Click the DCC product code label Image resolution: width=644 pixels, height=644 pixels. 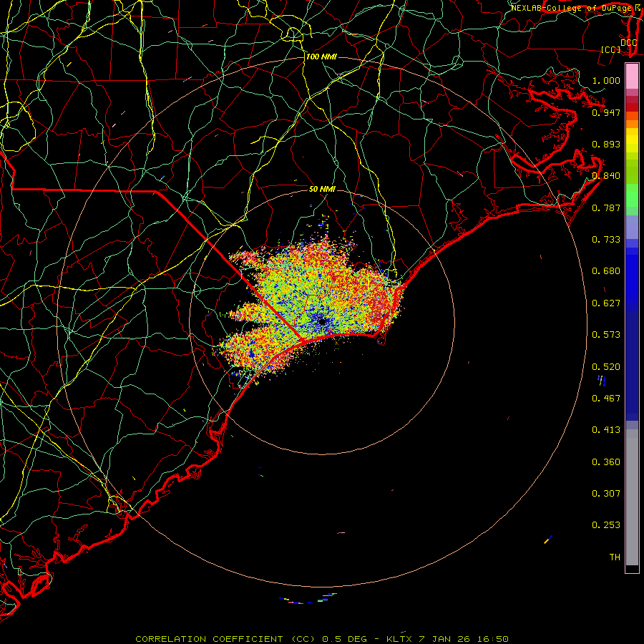click(x=628, y=43)
